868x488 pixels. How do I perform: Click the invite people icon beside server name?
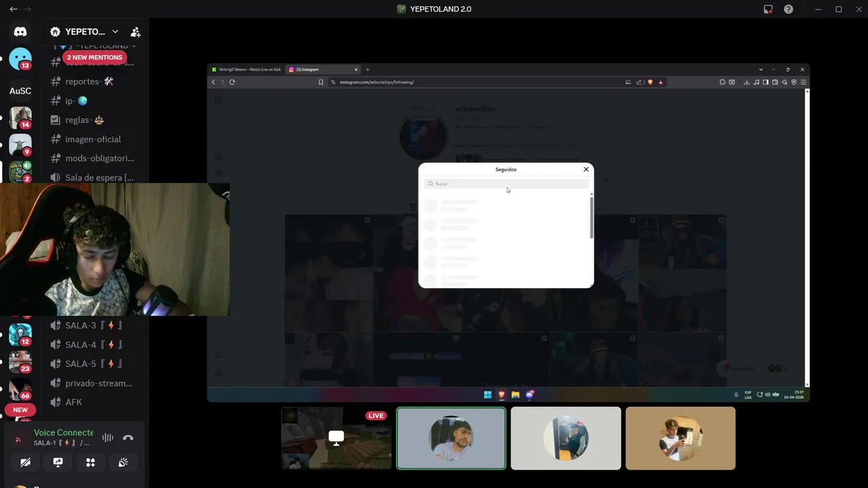136,32
